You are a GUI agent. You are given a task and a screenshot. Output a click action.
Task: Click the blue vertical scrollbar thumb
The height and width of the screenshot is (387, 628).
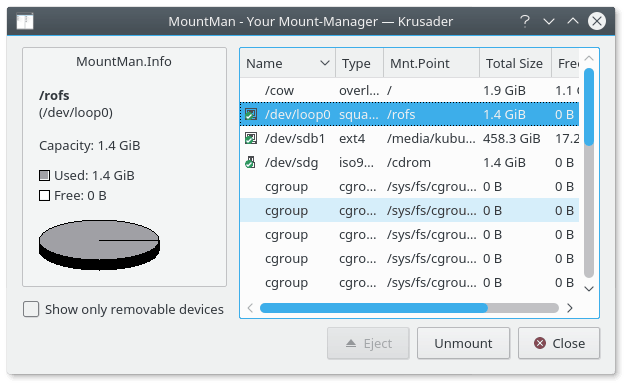click(x=589, y=107)
